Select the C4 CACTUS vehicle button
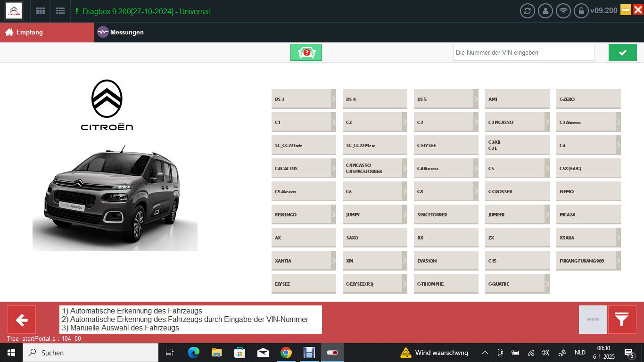 304,168
